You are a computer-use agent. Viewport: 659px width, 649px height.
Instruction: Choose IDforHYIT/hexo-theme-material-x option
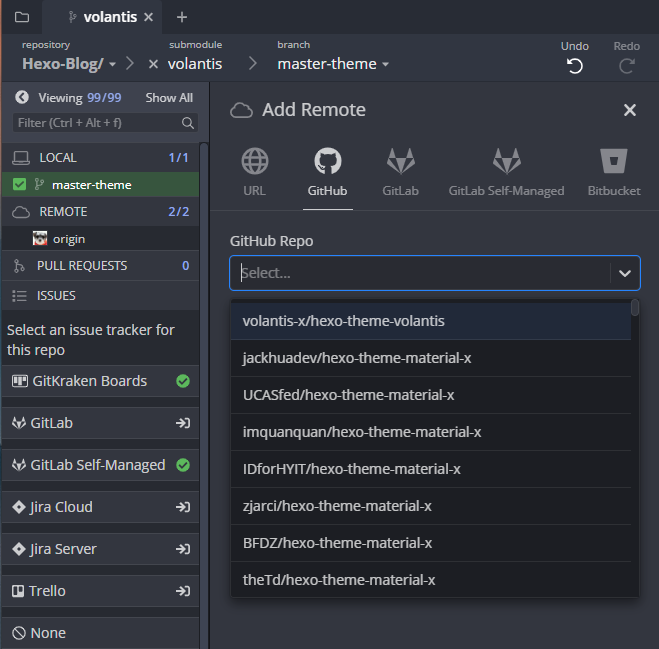pyautogui.click(x=431, y=469)
